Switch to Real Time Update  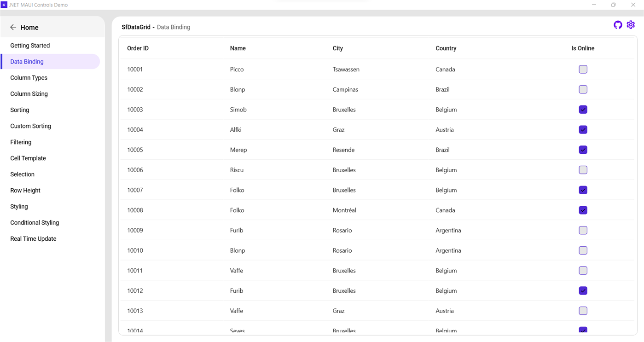point(33,239)
